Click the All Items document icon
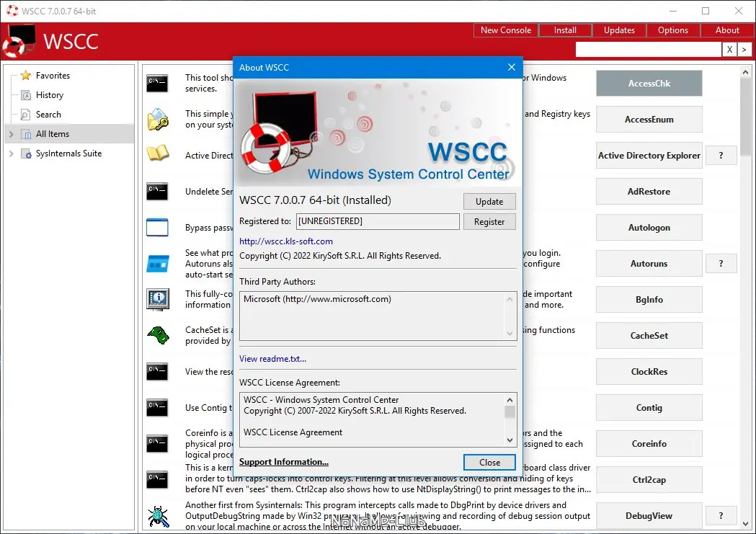The width and height of the screenshot is (756, 534). [26, 134]
